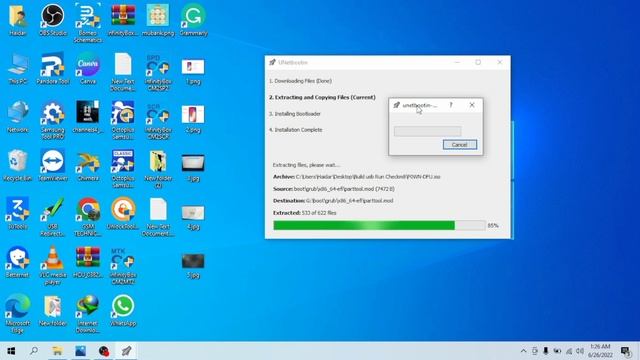Select the InfinityBox CM2SP2 shortcut
The image size is (640, 360).
click(x=158, y=72)
